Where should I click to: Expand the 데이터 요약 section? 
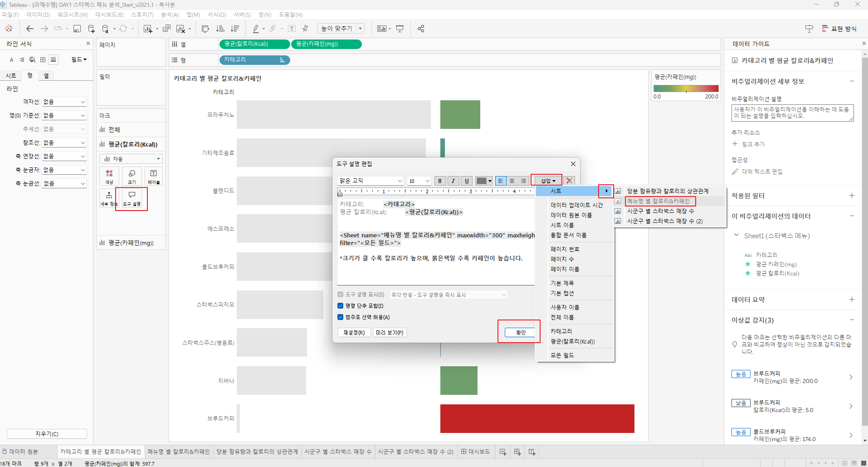click(x=852, y=300)
